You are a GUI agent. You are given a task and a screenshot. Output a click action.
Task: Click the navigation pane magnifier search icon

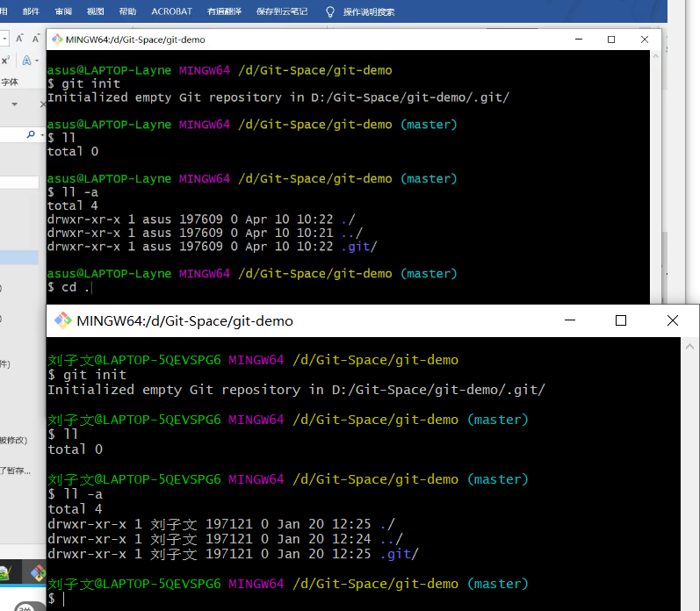(31, 134)
